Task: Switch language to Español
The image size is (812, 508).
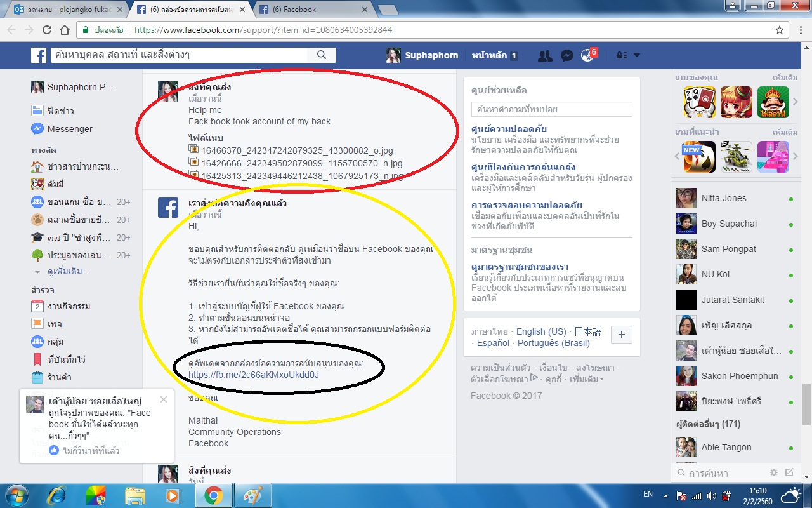Action: coord(493,343)
